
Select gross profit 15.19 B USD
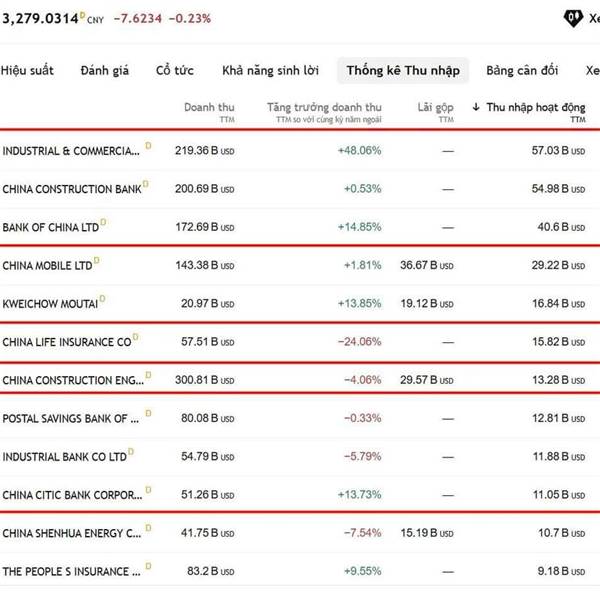pos(427,533)
